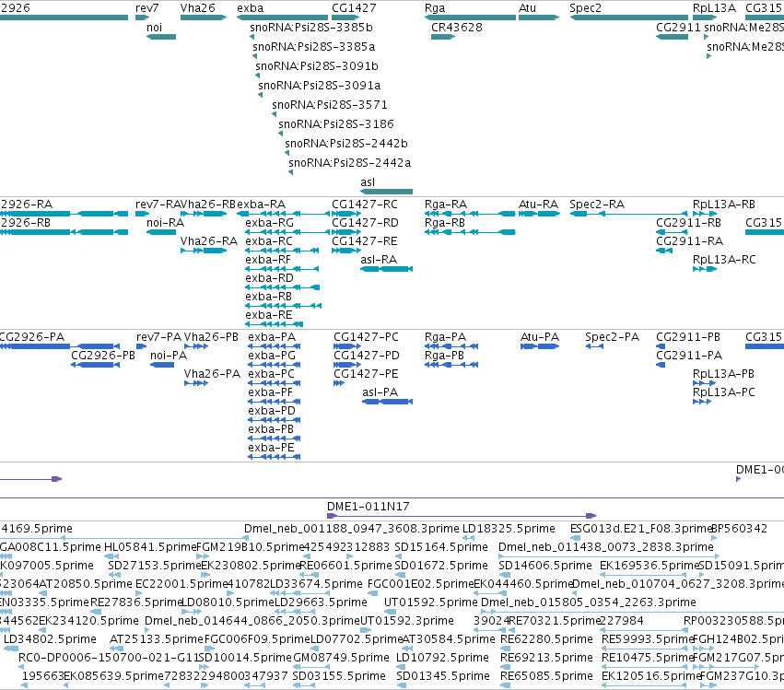Select the RE65085.5prime EST label
Screen dimensions: 784x690
546,676
